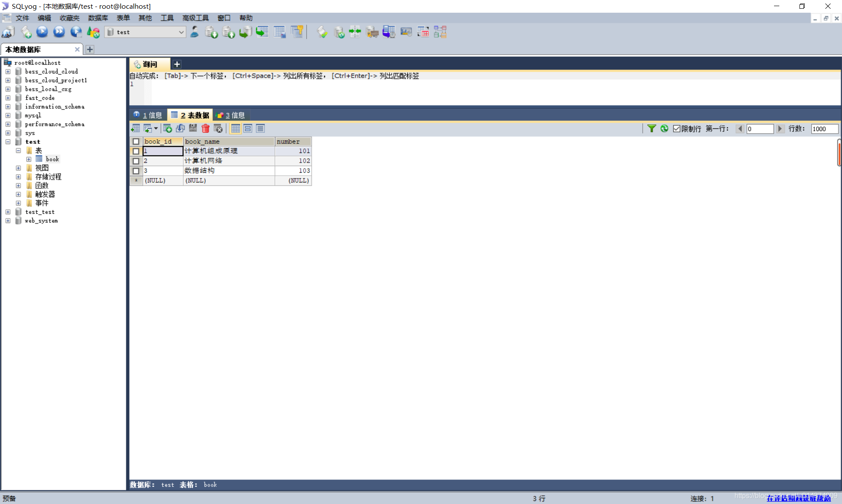This screenshot has width=842, height=504.
Task: Open the 文件 menu
Action: (x=22, y=18)
